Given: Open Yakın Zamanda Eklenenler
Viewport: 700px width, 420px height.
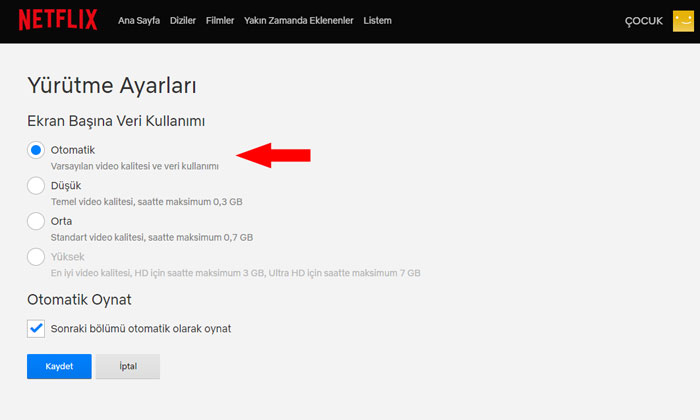Looking at the screenshot, I should [x=299, y=21].
